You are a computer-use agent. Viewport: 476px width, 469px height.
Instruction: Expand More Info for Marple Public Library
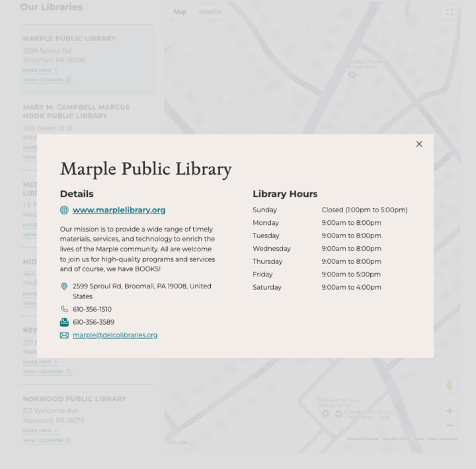click(x=40, y=70)
